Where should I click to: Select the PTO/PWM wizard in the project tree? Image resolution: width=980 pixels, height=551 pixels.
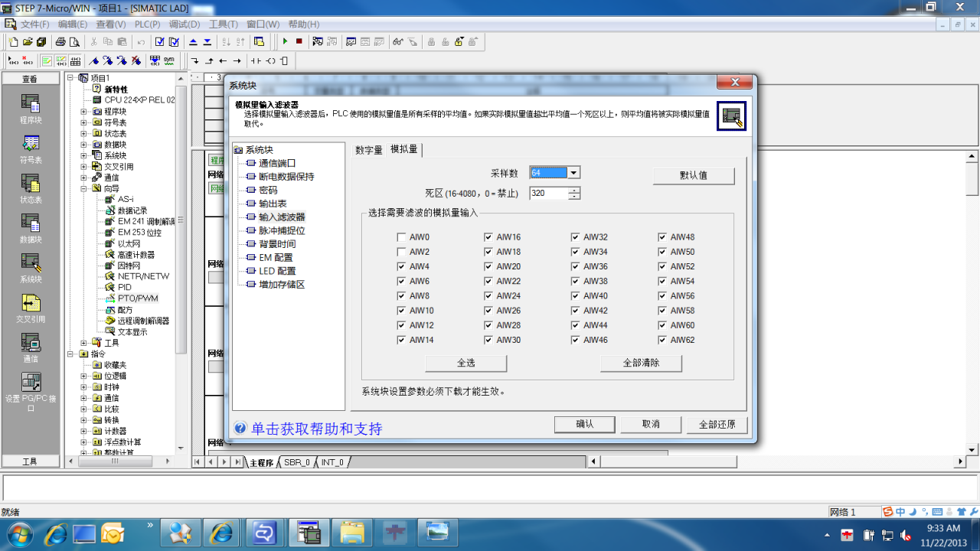click(137, 298)
